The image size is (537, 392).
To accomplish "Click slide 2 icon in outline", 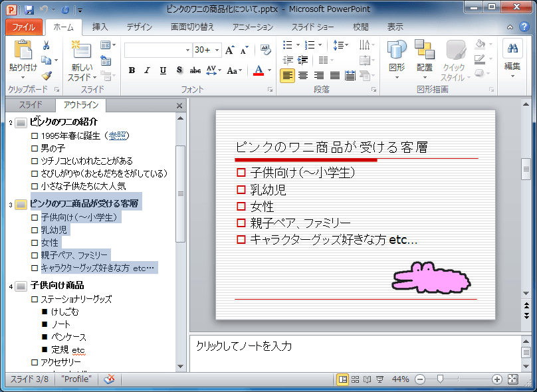I will 21,122.
